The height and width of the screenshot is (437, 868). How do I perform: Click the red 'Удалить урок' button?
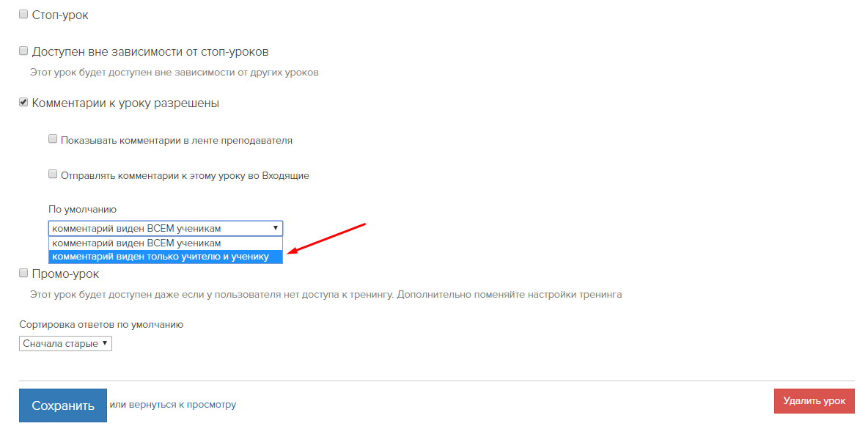click(x=814, y=401)
